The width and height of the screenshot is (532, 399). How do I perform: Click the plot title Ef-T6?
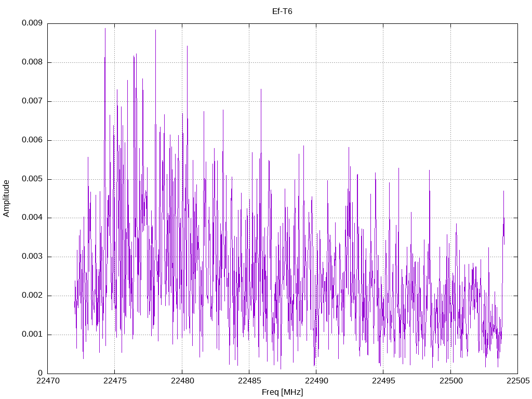(282, 11)
